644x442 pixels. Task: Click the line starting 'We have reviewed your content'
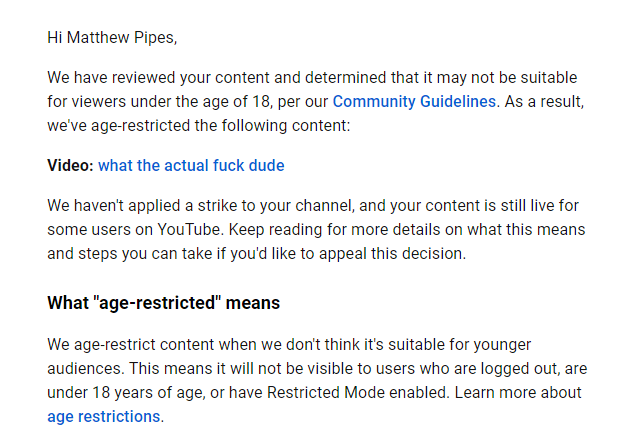coord(312,78)
